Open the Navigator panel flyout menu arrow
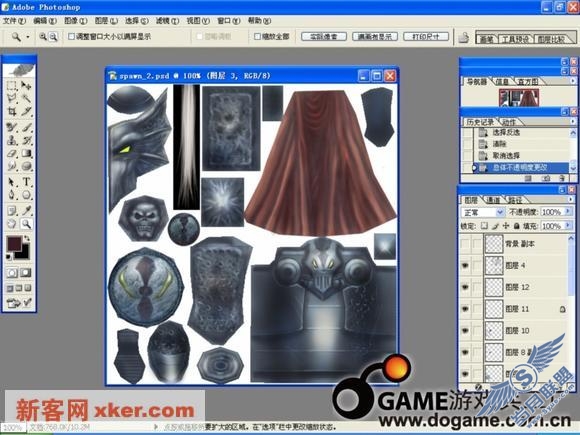The width and height of the screenshot is (580, 435). pyautogui.click(x=573, y=80)
